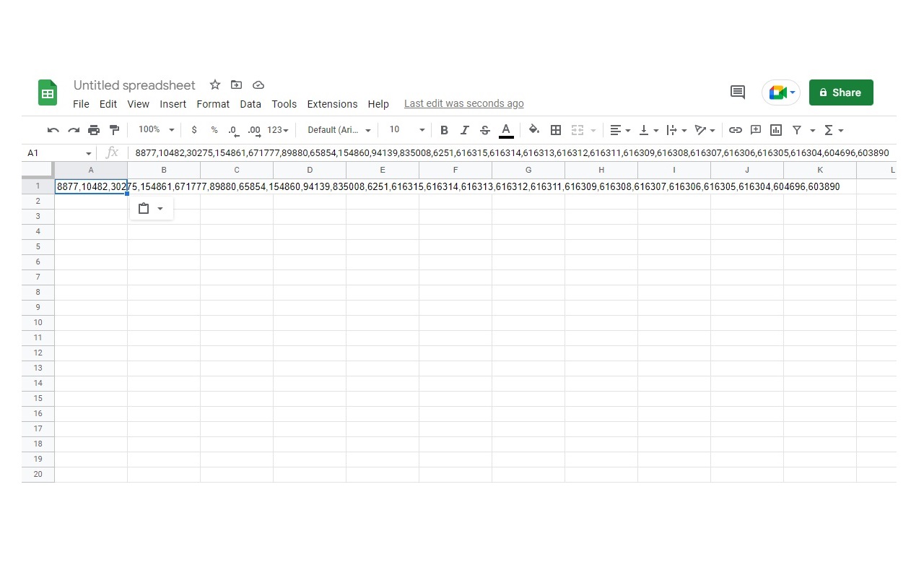The height and width of the screenshot is (578, 924).
Task: Move the document using the folder icon
Action: tap(236, 85)
